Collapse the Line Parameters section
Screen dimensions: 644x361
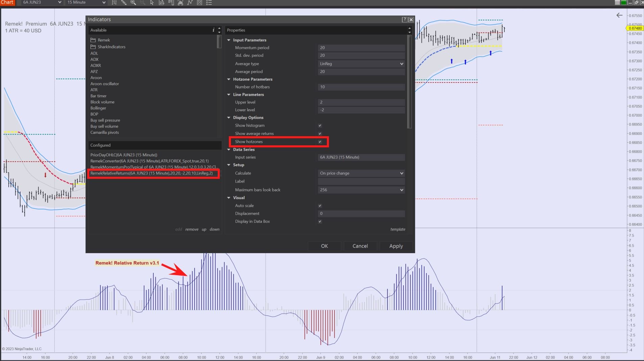point(229,95)
